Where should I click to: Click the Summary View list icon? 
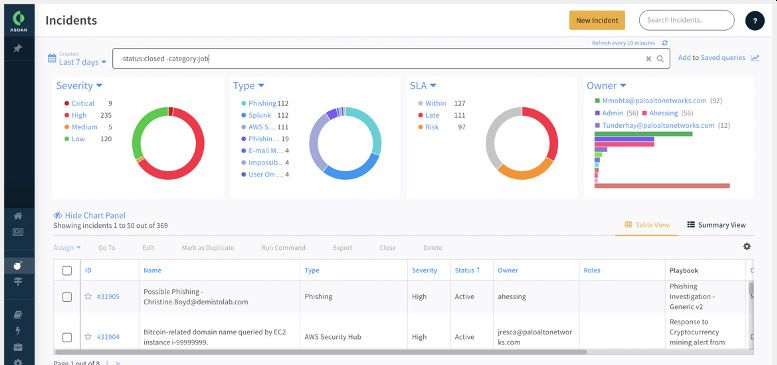691,224
